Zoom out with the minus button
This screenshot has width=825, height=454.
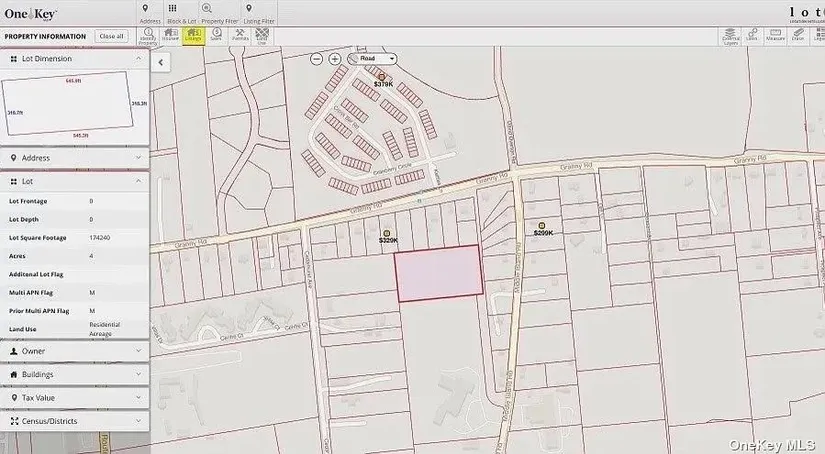point(317,59)
